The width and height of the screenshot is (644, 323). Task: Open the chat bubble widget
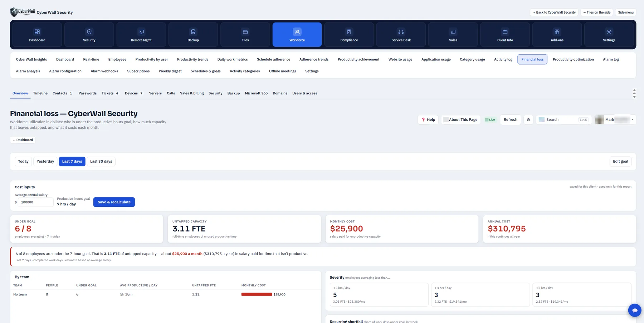coord(635,310)
